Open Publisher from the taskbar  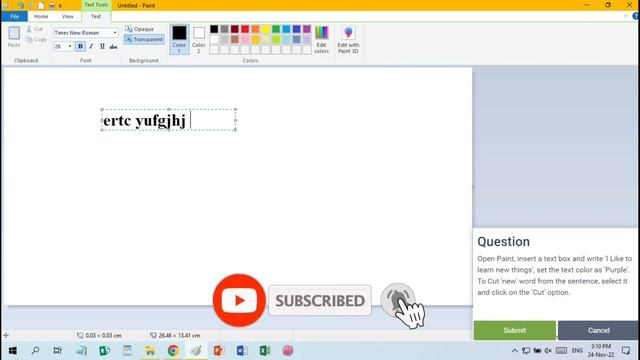coord(104,351)
